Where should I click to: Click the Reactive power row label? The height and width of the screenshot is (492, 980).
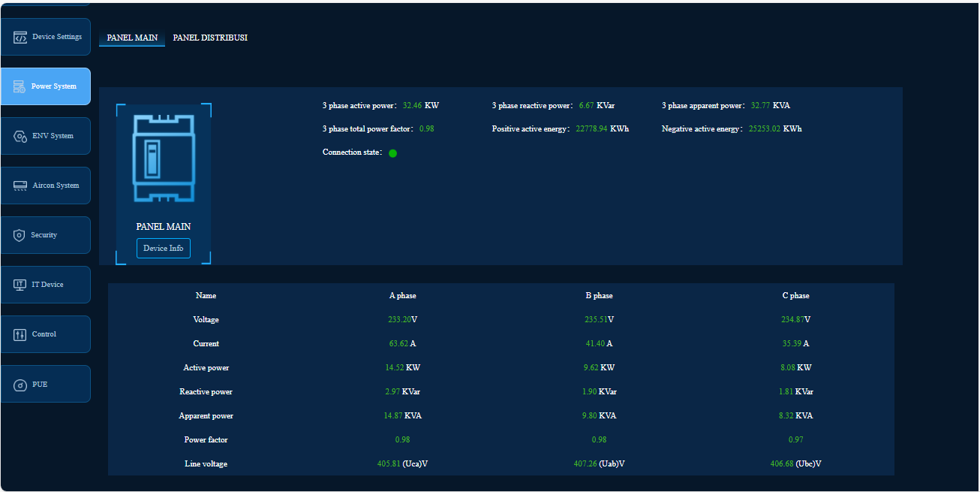pos(206,392)
